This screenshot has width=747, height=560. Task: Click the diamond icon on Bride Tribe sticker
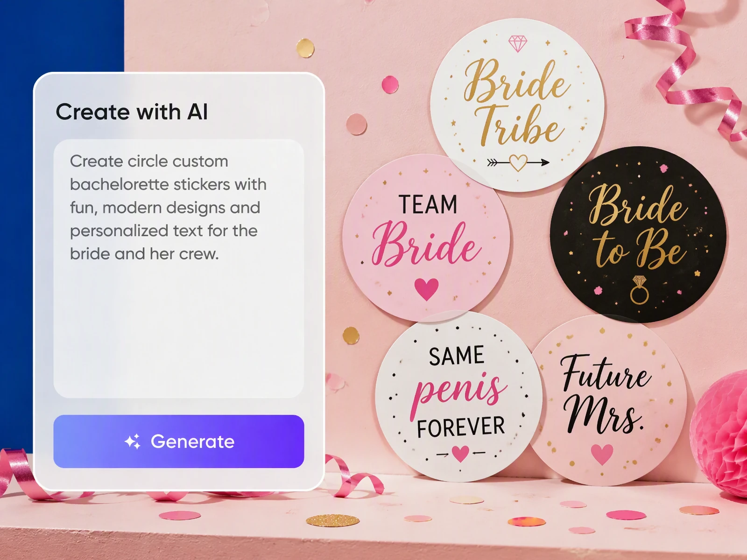[518, 44]
